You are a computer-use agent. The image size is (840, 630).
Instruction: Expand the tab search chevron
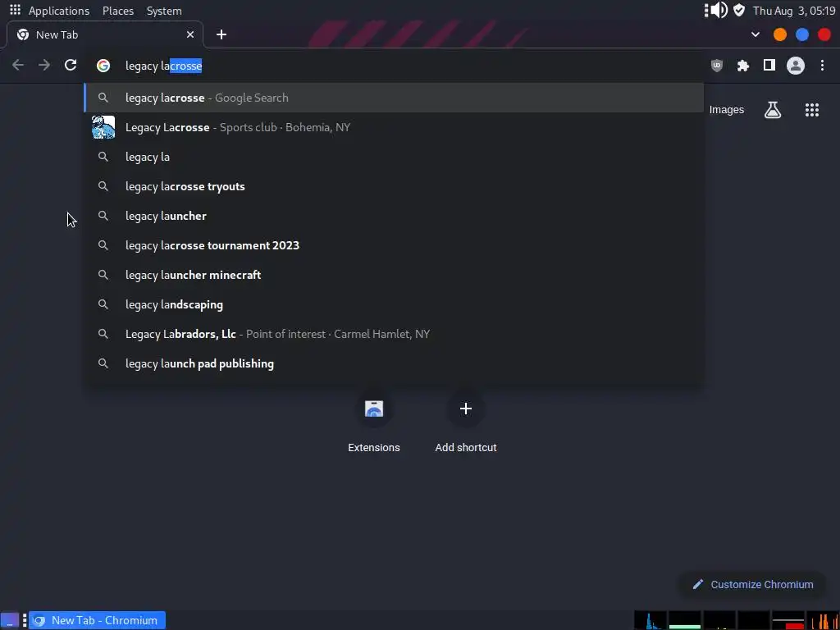(756, 34)
